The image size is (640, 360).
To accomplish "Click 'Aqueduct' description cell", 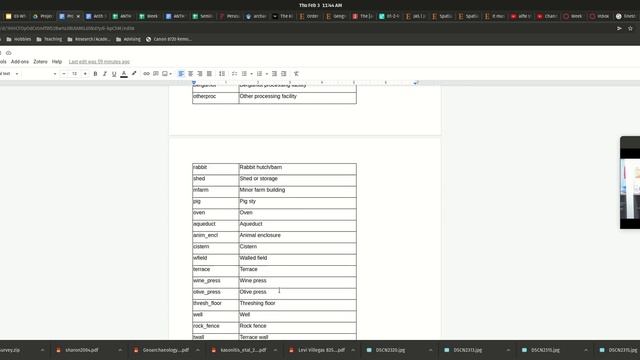I will pyautogui.click(x=298, y=225).
